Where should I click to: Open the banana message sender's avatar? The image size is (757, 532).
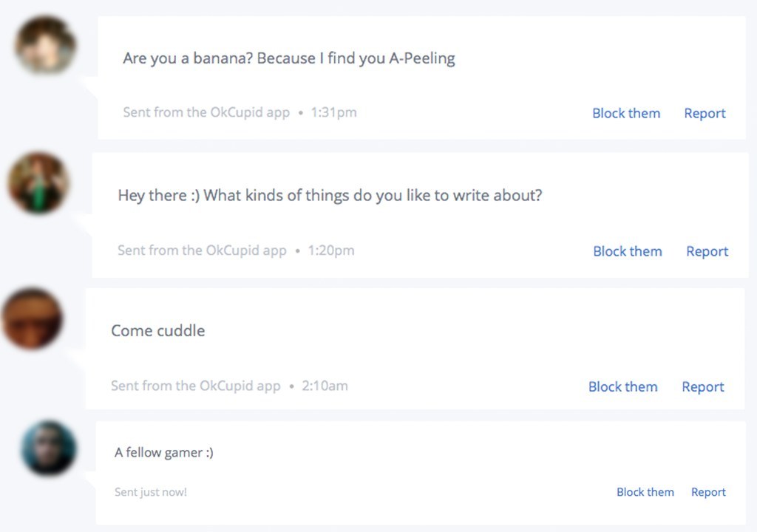[x=46, y=45]
